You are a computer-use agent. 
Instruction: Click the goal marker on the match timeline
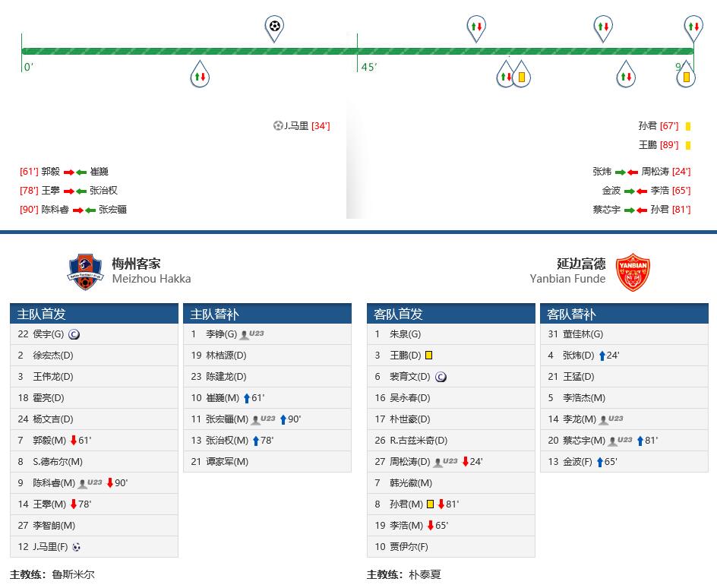tap(274, 27)
